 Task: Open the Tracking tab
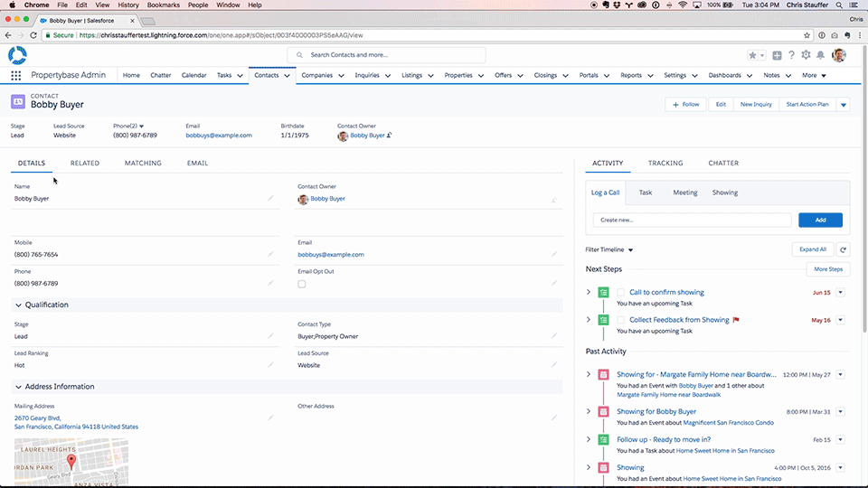pyautogui.click(x=665, y=164)
